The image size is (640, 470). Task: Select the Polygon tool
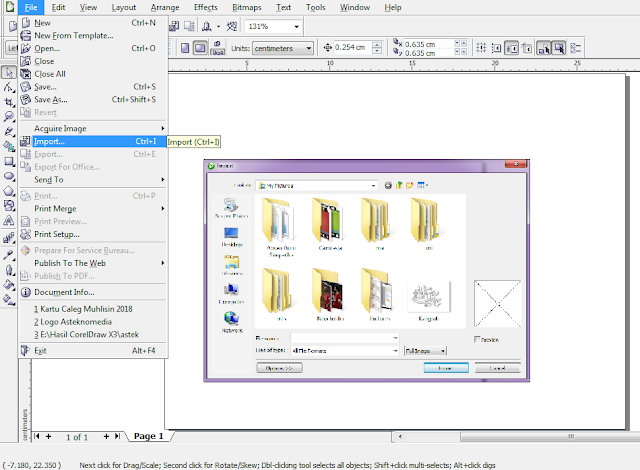[x=9, y=191]
